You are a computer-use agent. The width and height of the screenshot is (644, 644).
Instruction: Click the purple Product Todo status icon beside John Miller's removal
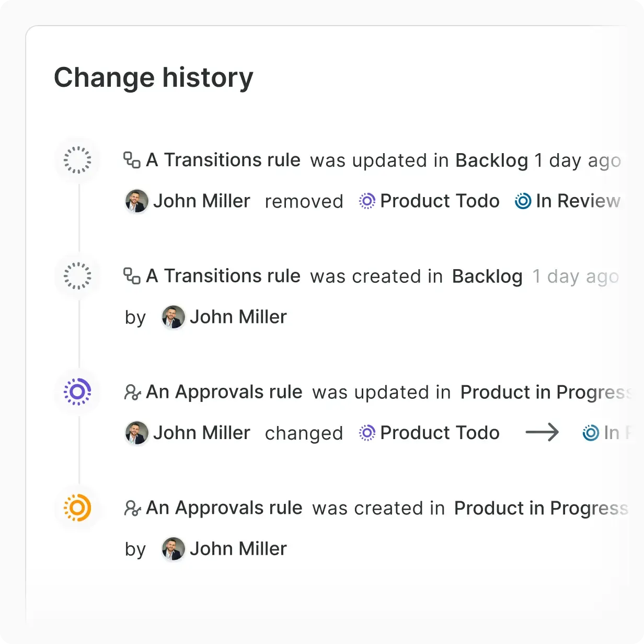click(x=367, y=201)
